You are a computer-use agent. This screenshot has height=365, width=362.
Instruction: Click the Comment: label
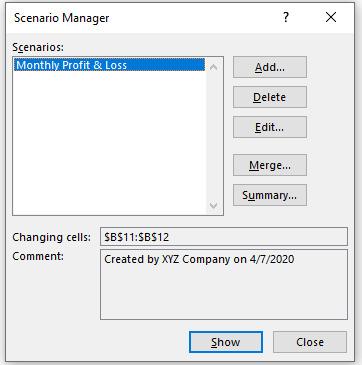pos(38,256)
